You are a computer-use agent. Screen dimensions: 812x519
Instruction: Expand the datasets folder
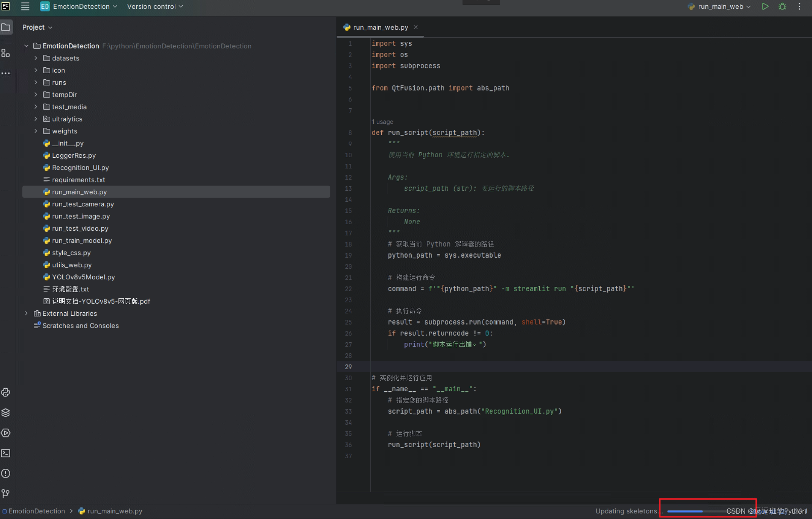click(36, 58)
